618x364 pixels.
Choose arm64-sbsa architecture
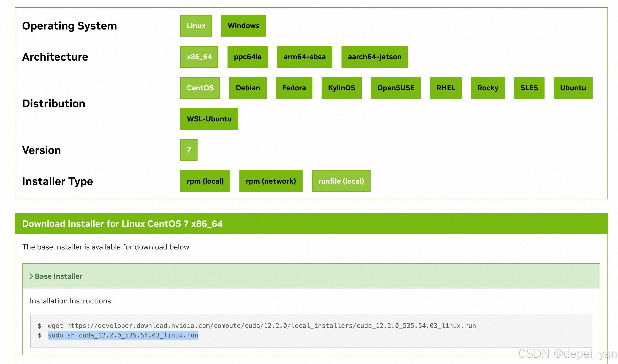tap(304, 57)
